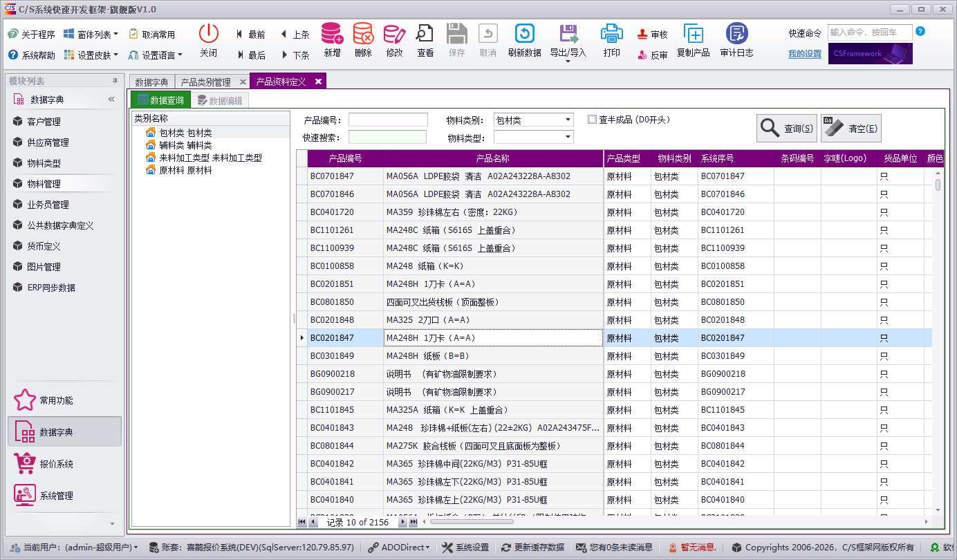This screenshot has height=560, width=957.
Task: Click the 快速搜索 input field
Action: (388, 137)
